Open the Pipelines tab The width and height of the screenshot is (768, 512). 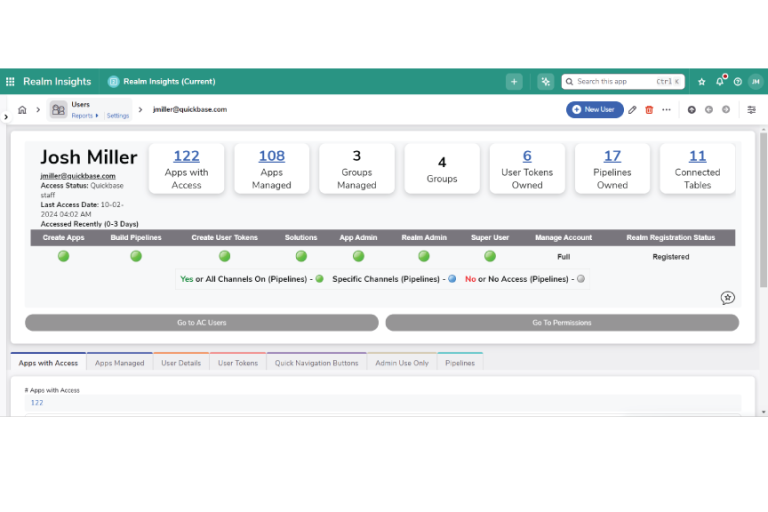(x=460, y=363)
